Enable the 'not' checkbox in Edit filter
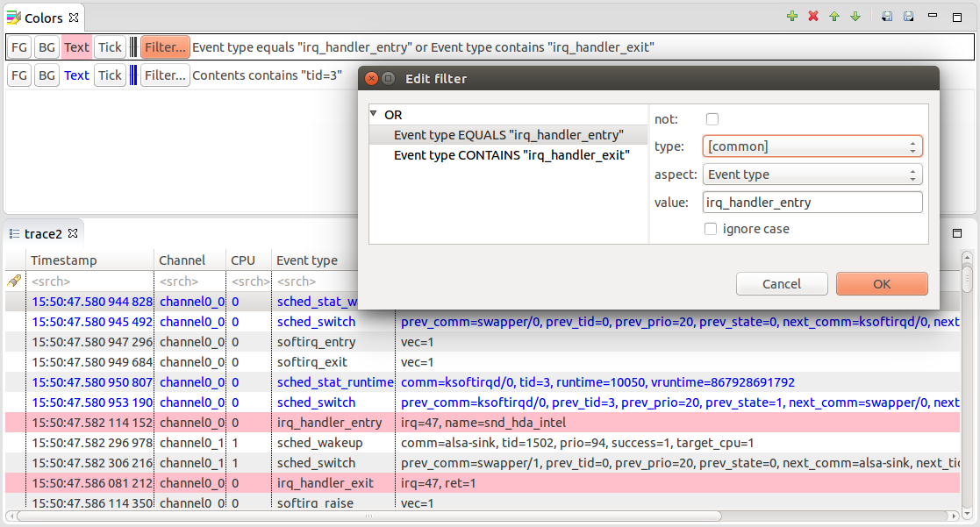The height and width of the screenshot is (527, 980). 712,119
